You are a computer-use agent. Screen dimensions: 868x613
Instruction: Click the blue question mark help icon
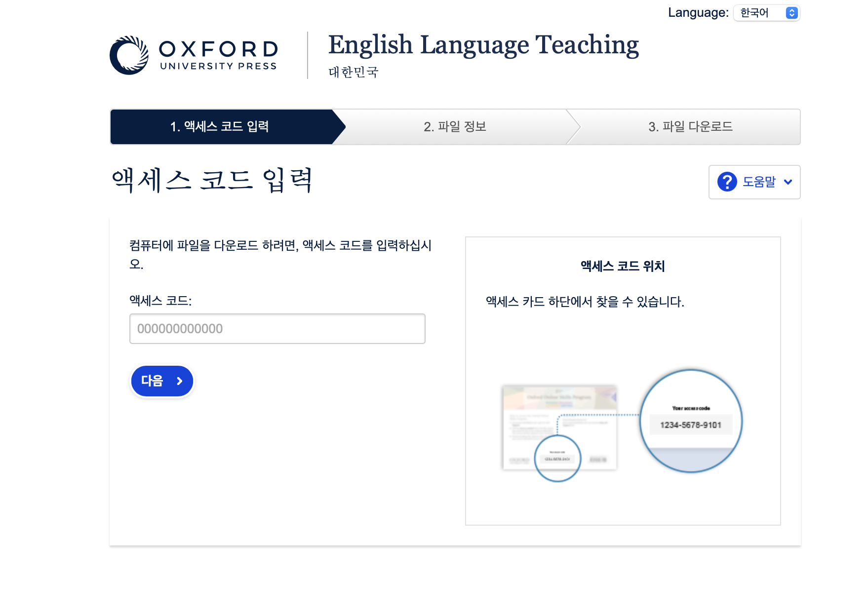(x=727, y=182)
